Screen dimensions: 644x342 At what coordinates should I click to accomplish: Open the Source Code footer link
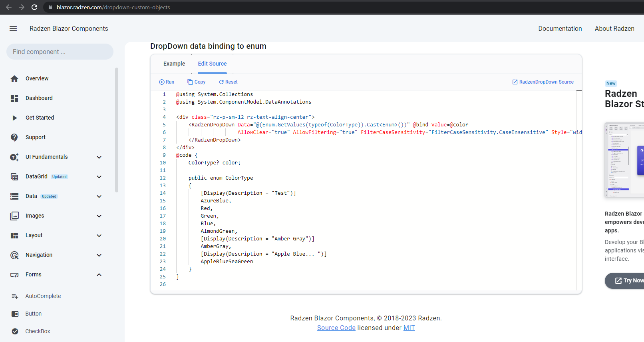pyautogui.click(x=336, y=328)
